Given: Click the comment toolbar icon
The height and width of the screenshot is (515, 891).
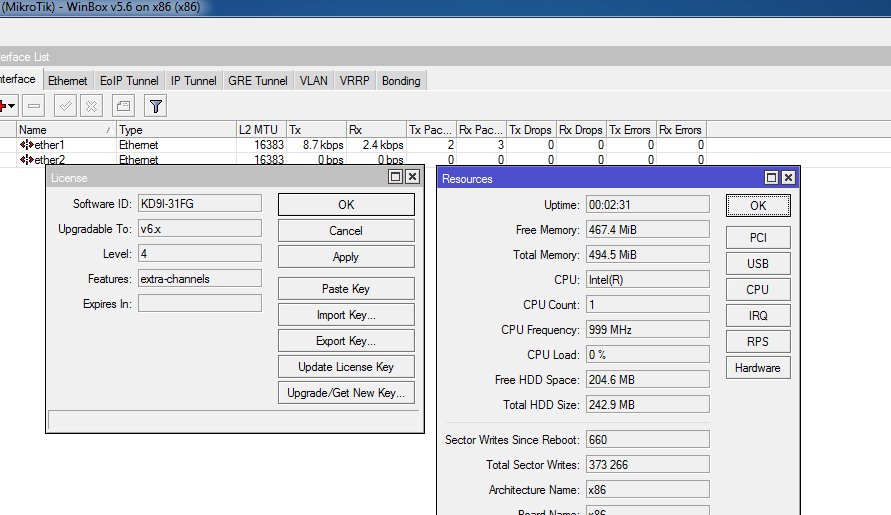Looking at the screenshot, I should 122,105.
